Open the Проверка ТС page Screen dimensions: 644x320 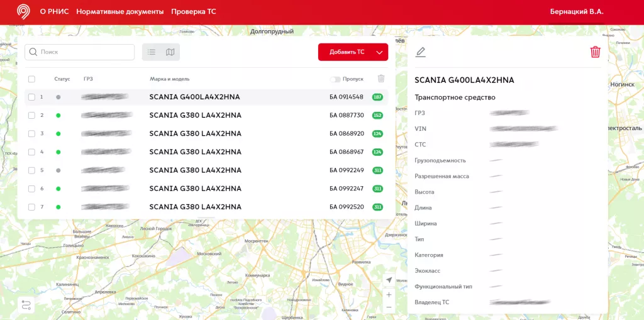coord(194,11)
